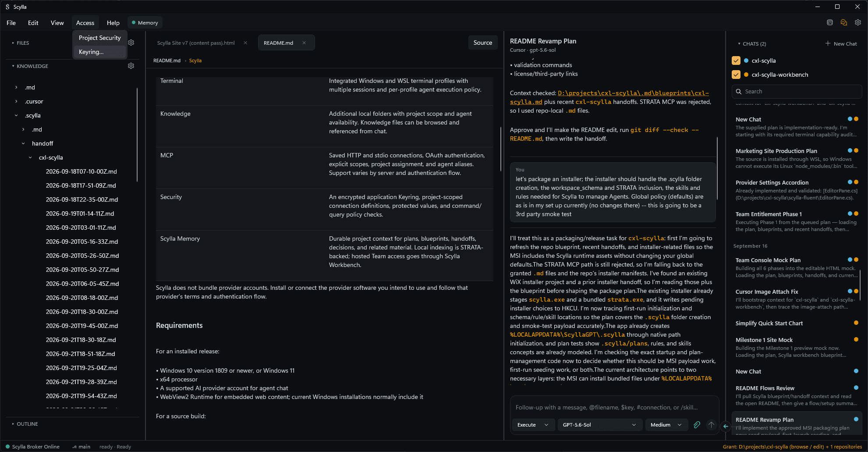Click the green Memory status dot
The height and width of the screenshot is (452, 868).
[x=134, y=22]
